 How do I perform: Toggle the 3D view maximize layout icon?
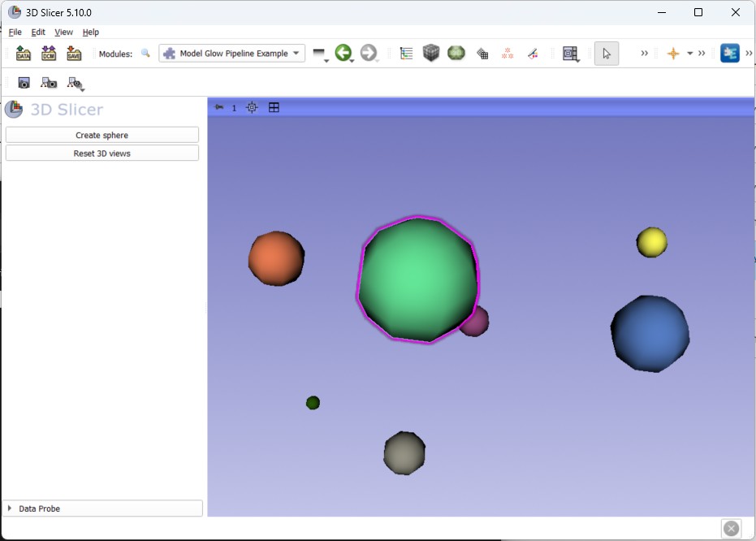coord(274,107)
